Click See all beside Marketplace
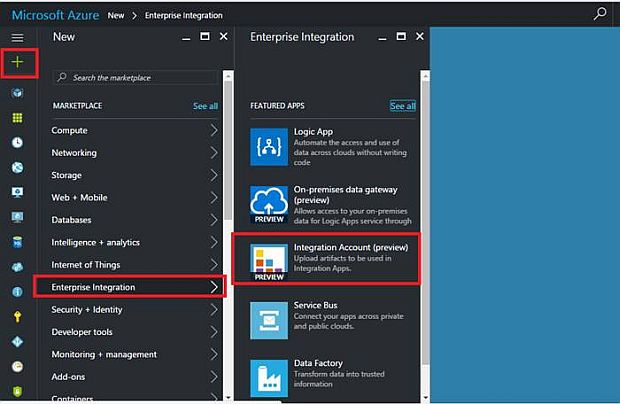Screen dimensions: 620x404 coord(205,106)
